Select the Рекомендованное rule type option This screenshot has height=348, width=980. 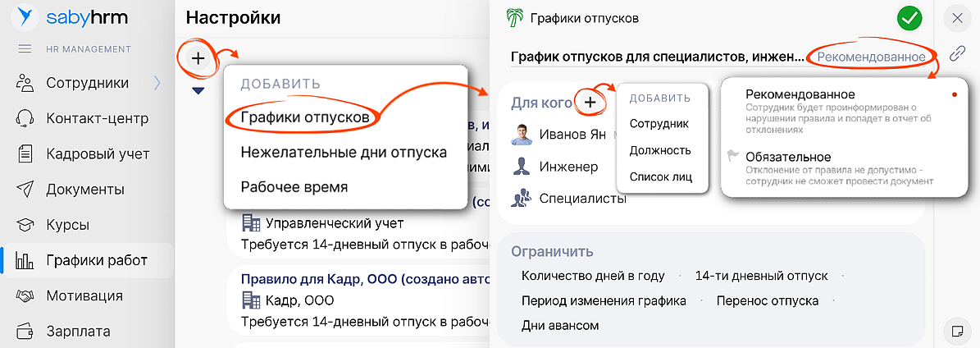click(x=800, y=95)
